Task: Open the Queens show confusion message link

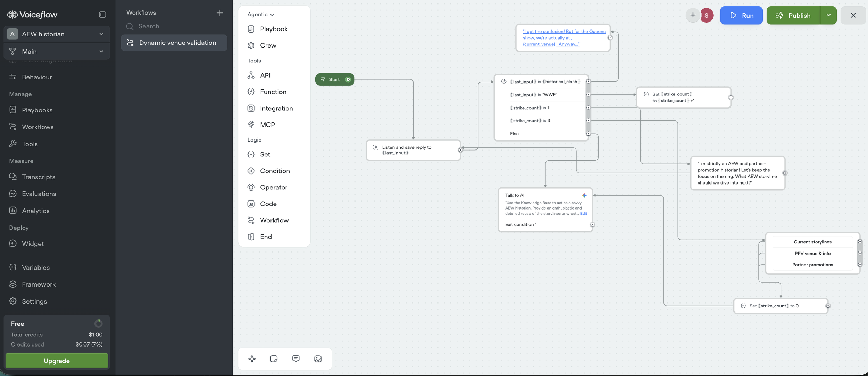Action: coord(564,38)
